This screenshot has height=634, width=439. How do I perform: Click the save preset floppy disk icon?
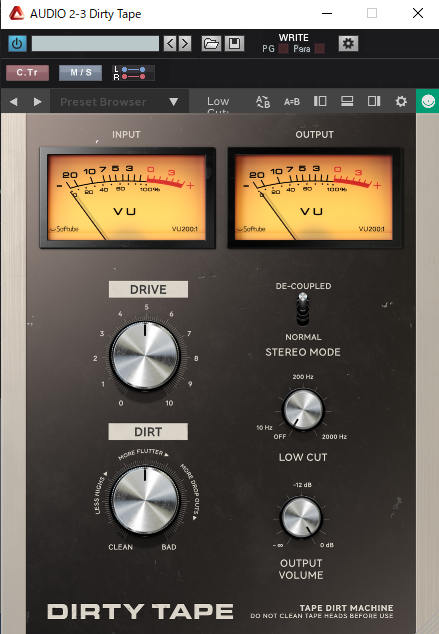(x=234, y=43)
